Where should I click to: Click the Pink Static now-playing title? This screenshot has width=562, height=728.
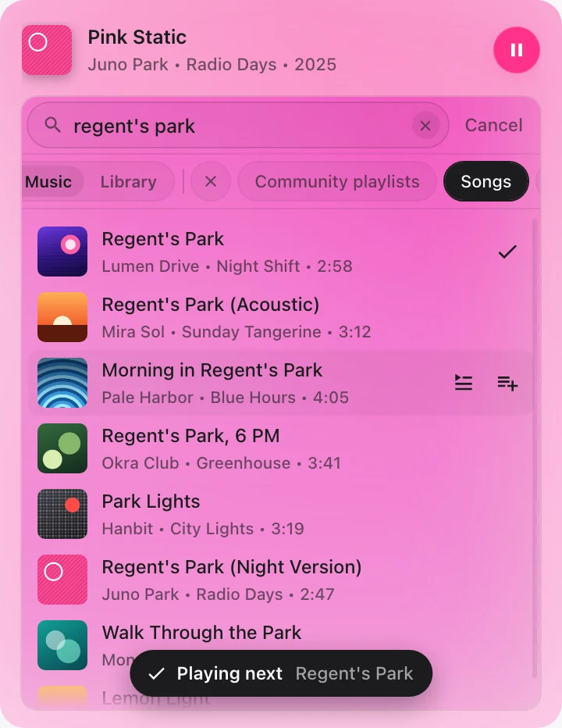click(x=137, y=37)
